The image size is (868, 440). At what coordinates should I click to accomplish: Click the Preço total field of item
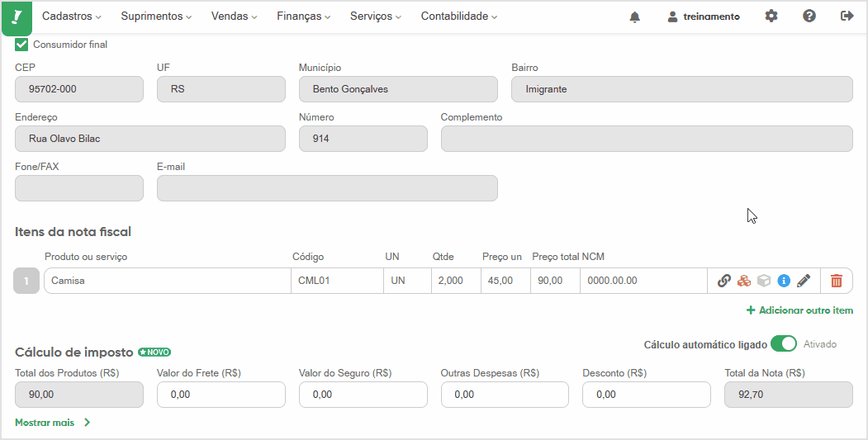[555, 281]
